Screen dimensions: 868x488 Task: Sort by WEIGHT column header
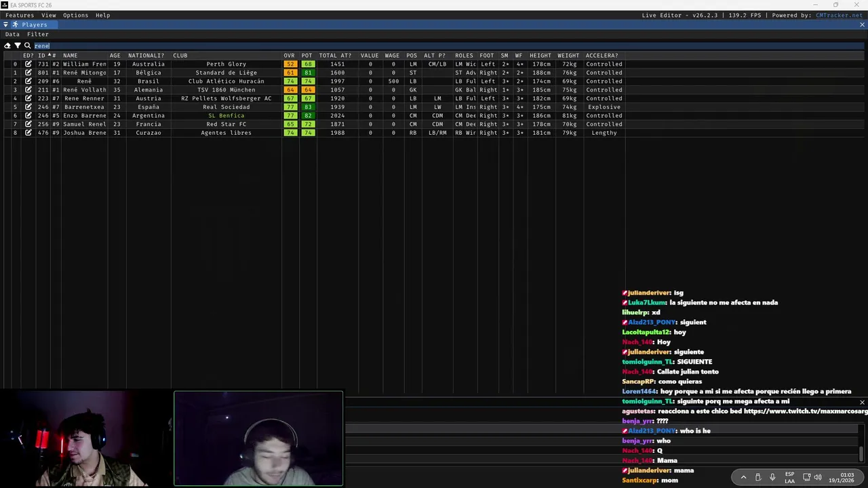pos(568,56)
